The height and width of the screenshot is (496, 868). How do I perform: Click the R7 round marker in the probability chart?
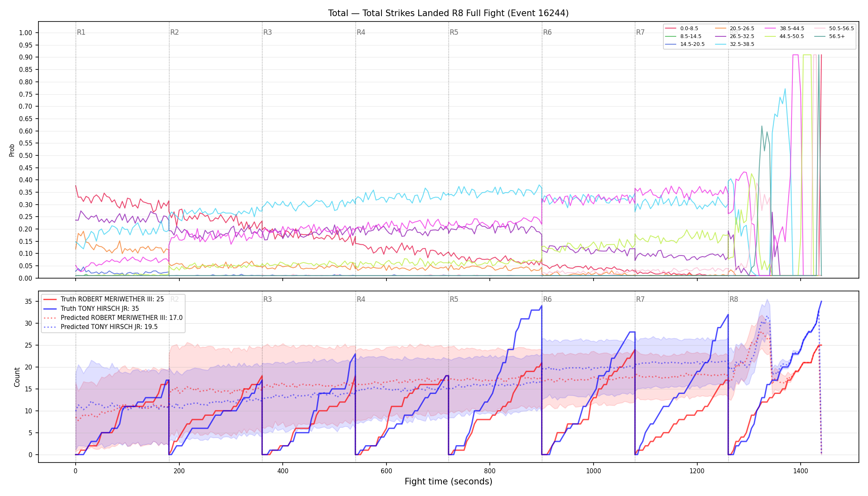(x=640, y=32)
